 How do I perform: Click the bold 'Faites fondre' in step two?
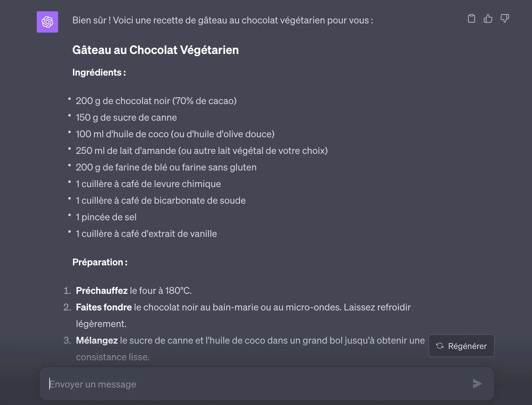[x=104, y=307]
